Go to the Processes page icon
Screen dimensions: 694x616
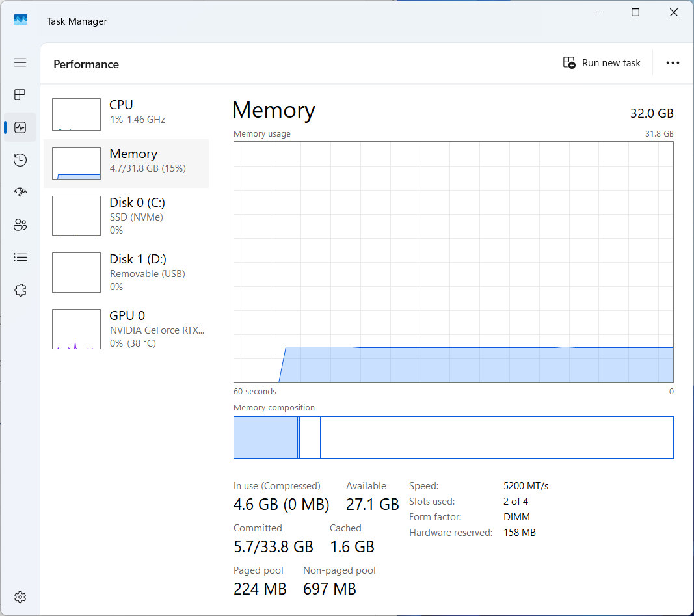[x=20, y=95]
